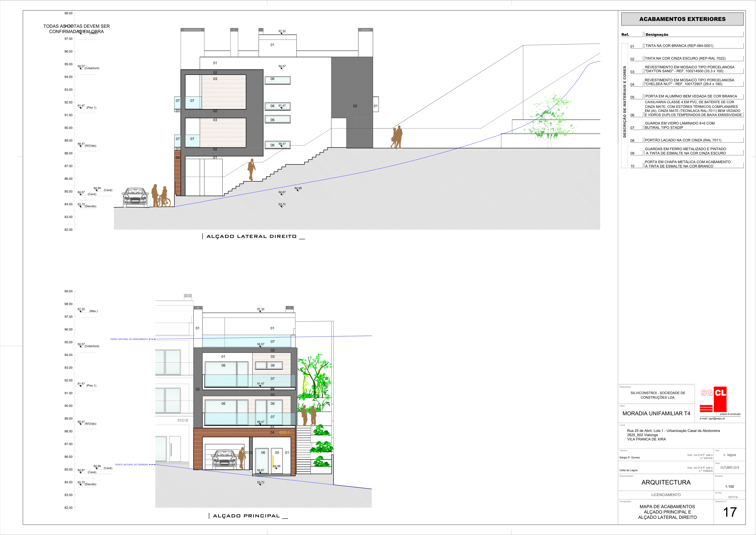Click legend reference number '08'

pos(632,141)
